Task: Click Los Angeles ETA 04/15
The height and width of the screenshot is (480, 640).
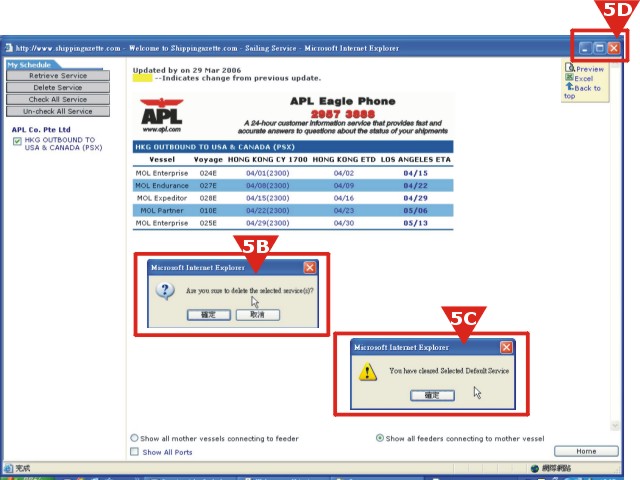Action: [x=416, y=173]
